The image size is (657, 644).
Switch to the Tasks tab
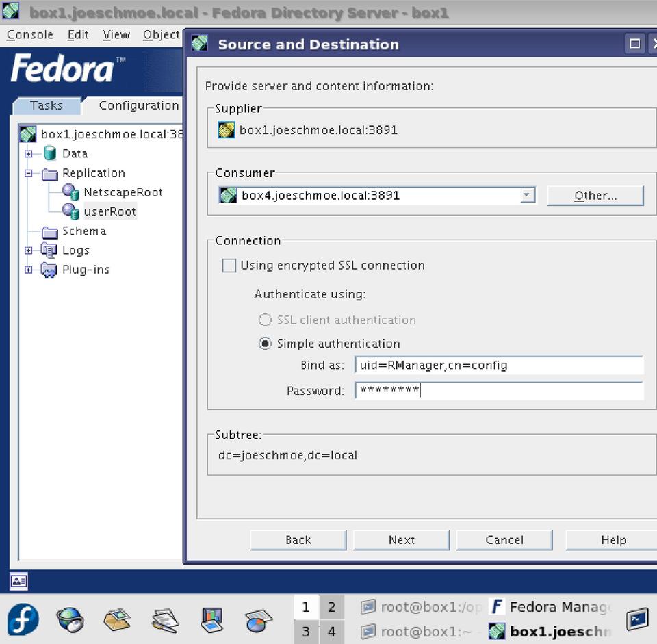point(46,105)
